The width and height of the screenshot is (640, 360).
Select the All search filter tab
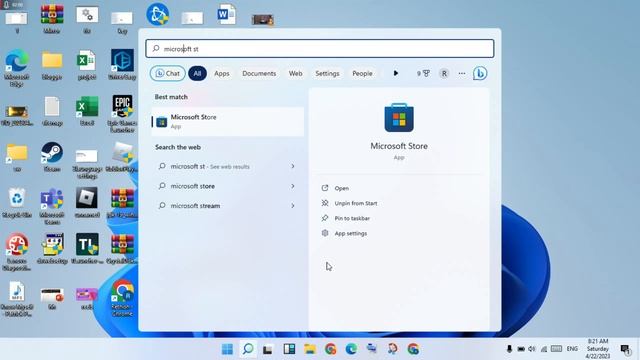[197, 73]
